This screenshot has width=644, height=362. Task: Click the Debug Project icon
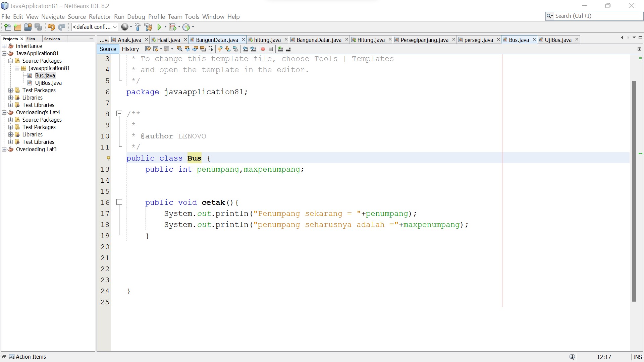(x=172, y=27)
